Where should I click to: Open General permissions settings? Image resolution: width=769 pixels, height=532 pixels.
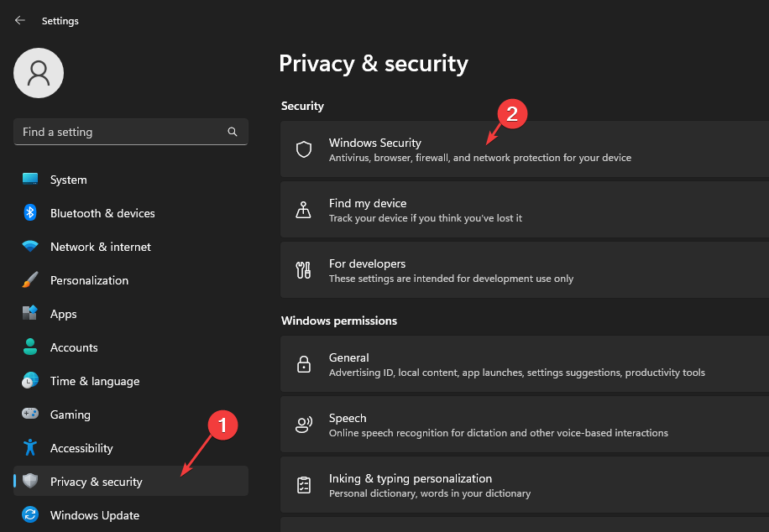525,364
